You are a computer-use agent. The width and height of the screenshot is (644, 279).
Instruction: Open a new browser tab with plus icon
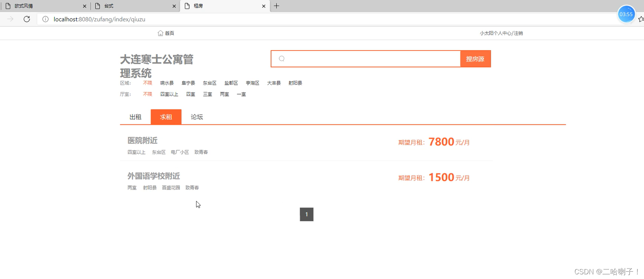click(277, 6)
